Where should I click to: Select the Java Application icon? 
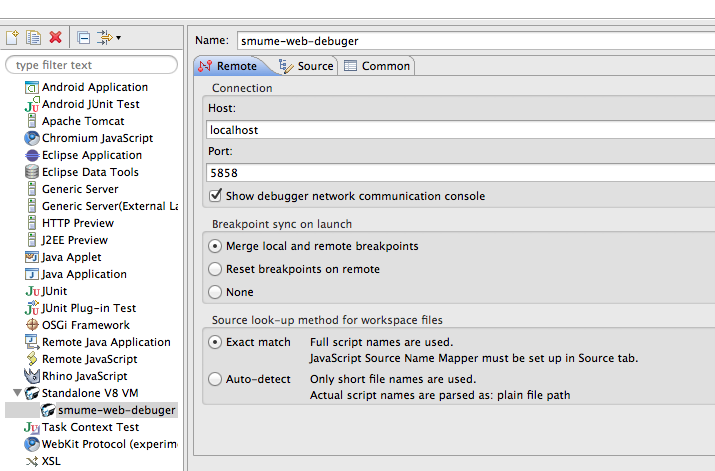[31, 274]
